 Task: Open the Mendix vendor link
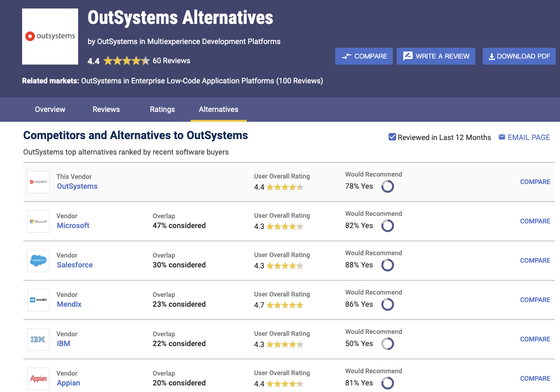point(69,304)
